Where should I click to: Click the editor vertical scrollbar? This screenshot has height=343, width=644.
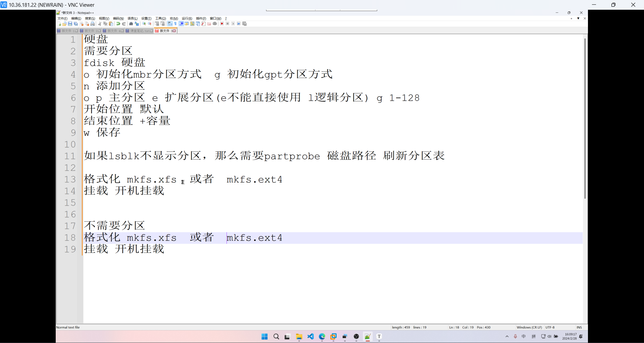(x=585, y=118)
